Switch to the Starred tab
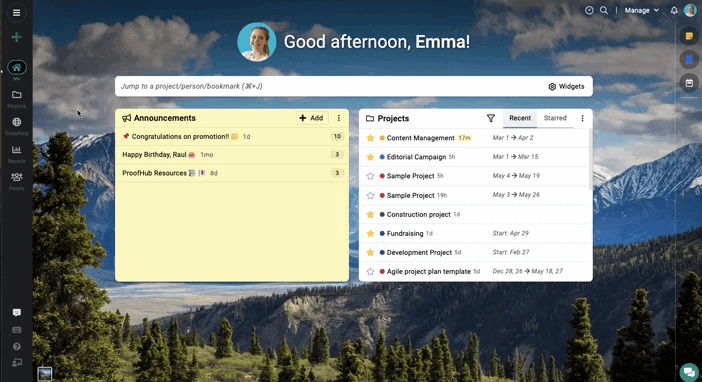The width and height of the screenshot is (702, 382). click(555, 118)
